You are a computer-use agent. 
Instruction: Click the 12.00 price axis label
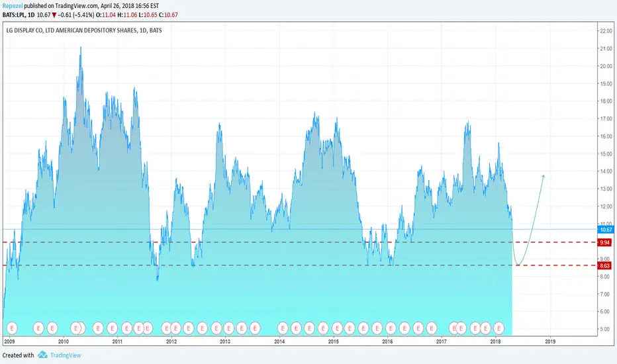(606, 206)
